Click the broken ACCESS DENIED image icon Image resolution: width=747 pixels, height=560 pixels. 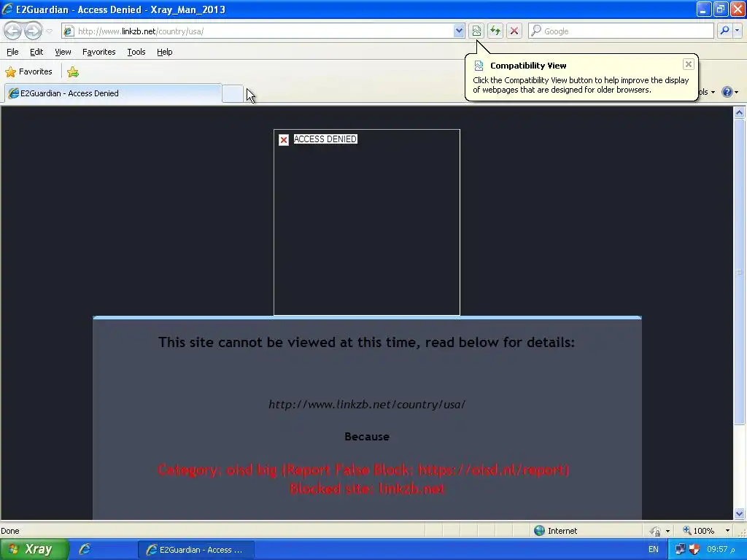(284, 139)
